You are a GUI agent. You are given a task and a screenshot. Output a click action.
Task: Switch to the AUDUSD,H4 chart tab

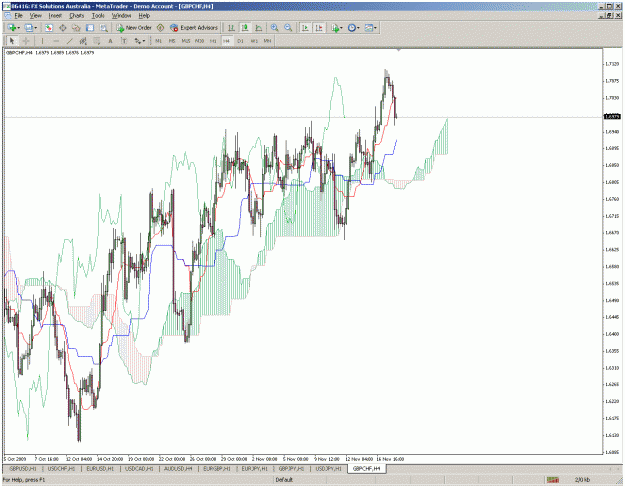(x=178, y=469)
